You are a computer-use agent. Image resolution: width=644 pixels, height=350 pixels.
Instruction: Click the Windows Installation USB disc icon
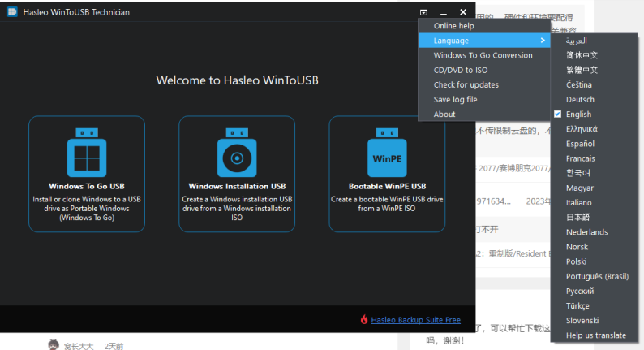click(237, 153)
